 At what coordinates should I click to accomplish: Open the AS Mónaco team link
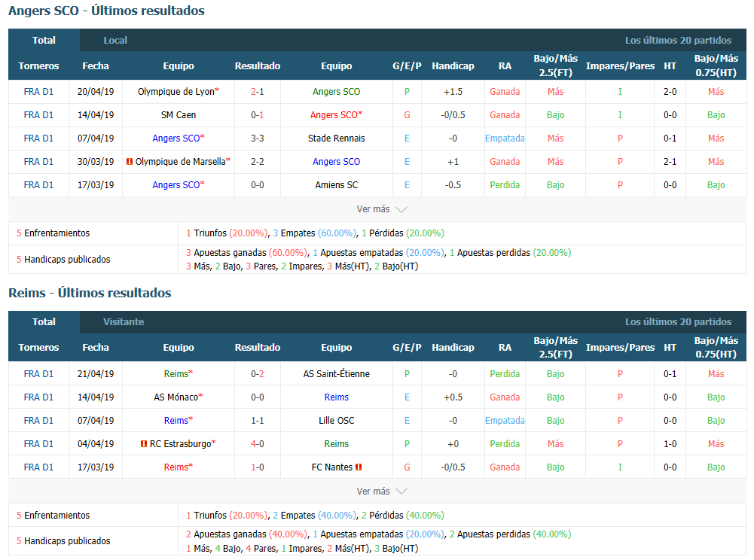[x=176, y=397]
